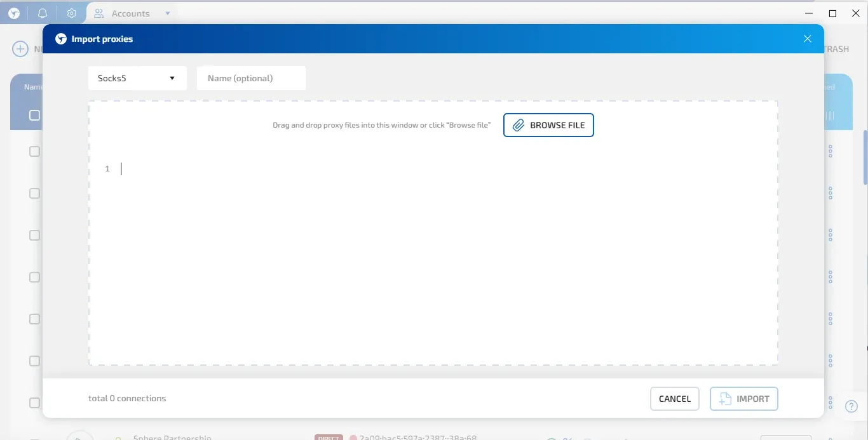This screenshot has height=440, width=868.
Task: Expand the Accounts dropdown arrow
Action: click(x=167, y=13)
